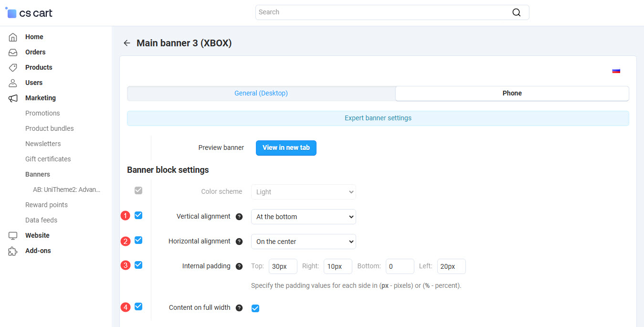Go to Reward points submenu
The height and width of the screenshot is (327, 644).
46,205
